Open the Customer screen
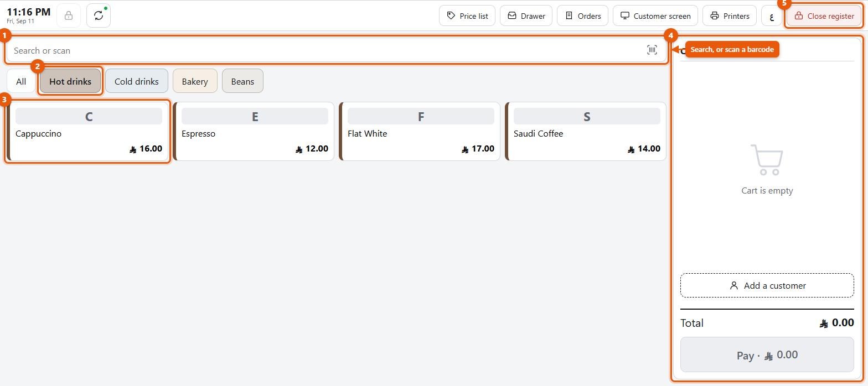The width and height of the screenshot is (868, 386). 655,16
